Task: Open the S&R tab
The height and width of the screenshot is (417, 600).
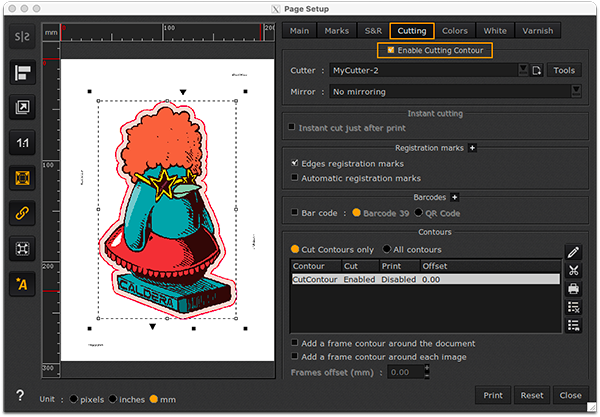Action: click(x=373, y=31)
